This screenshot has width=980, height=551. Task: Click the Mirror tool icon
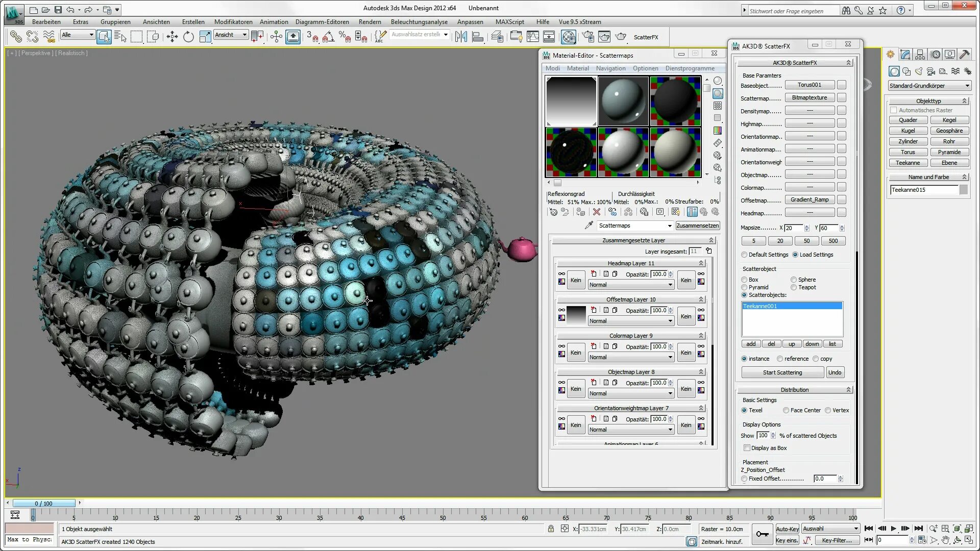pos(461,36)
